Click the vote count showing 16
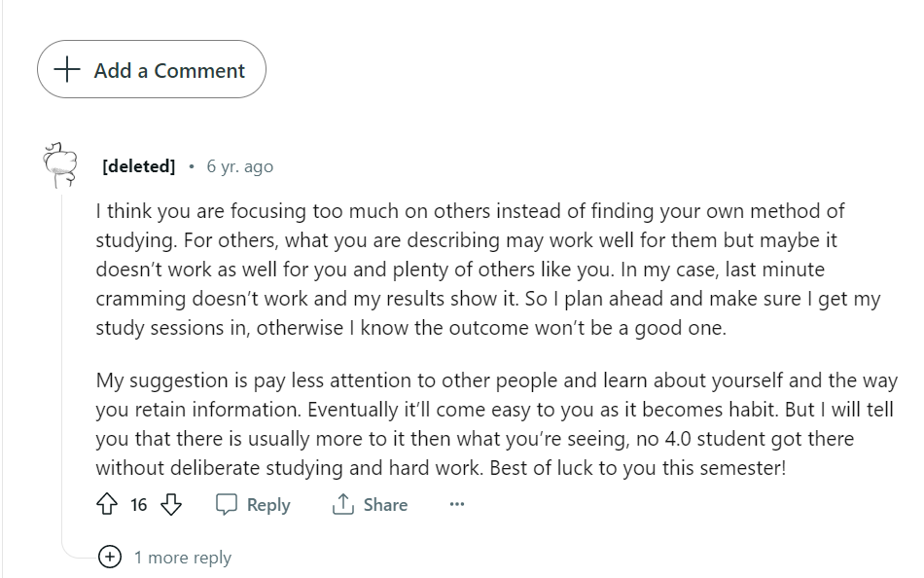The image size is (924, 578). click(x=138, y=504)
